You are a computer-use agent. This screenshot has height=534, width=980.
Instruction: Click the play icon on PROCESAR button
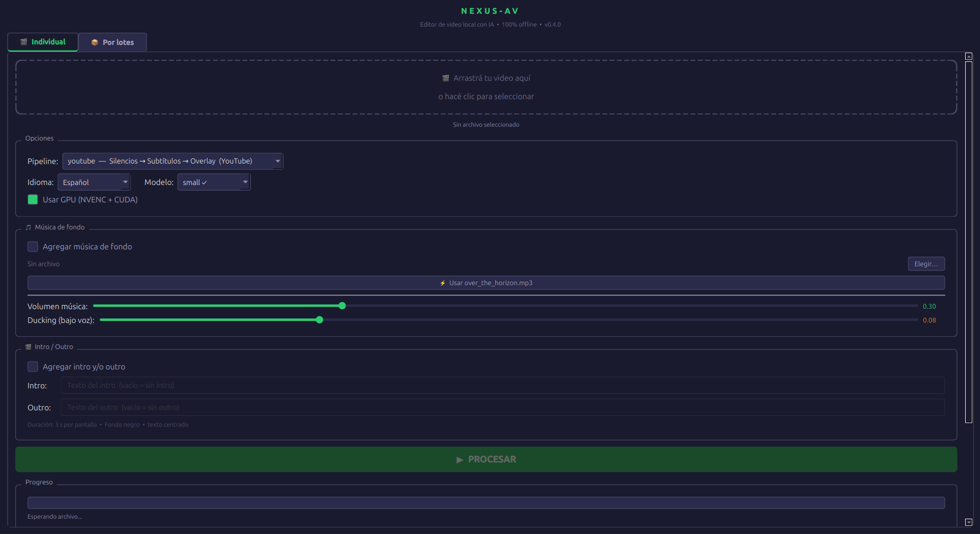(x=460, y=460)
